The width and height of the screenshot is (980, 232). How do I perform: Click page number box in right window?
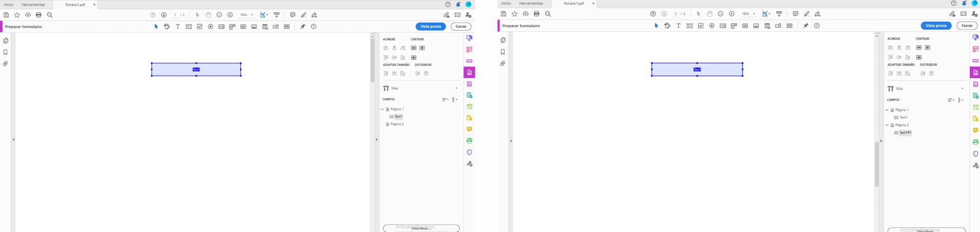pyautogui.click(x=675, y=14)
